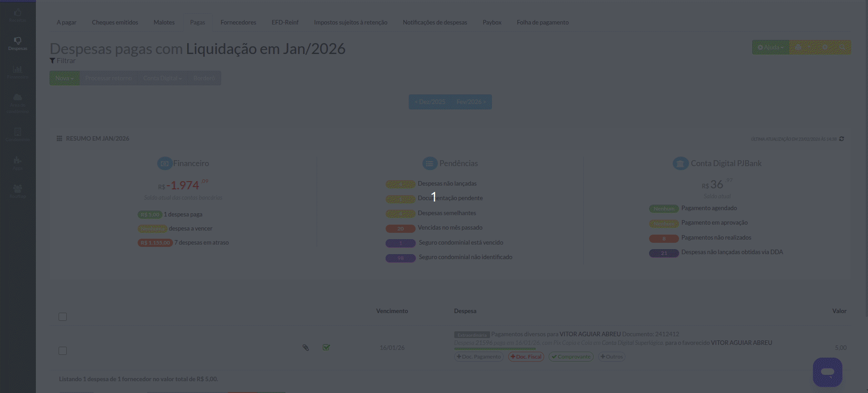Open Área do condômino in sidebar
The width and height of the screenshot is (868, 393).
[18, 103]
